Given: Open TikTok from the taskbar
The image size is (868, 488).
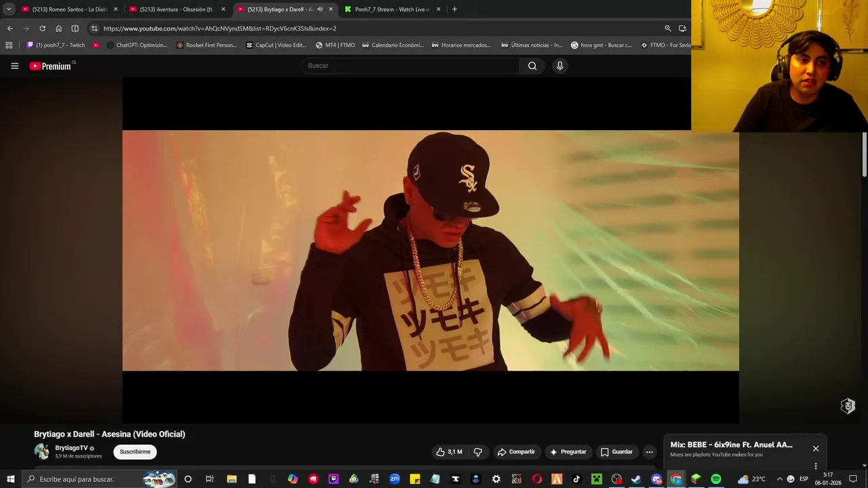Looking at the screenshot, I should click(x=576, y=479).
